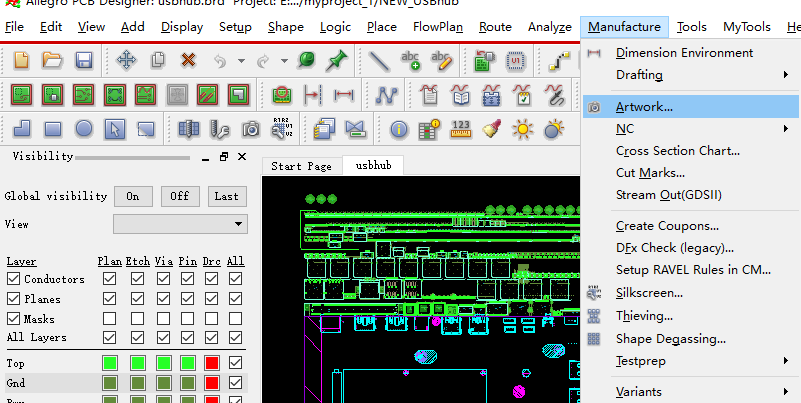Image resolution: width=801 pixels, height=403 pixels.
Task: Select the circle shape tool
Action: click(x=84, y=129)
